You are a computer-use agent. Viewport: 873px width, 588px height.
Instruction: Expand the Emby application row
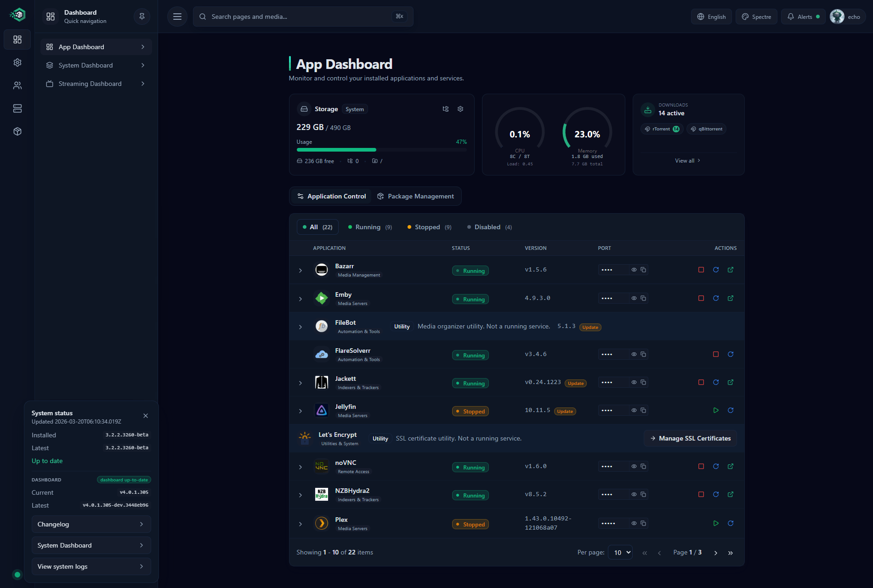(300, 298)
